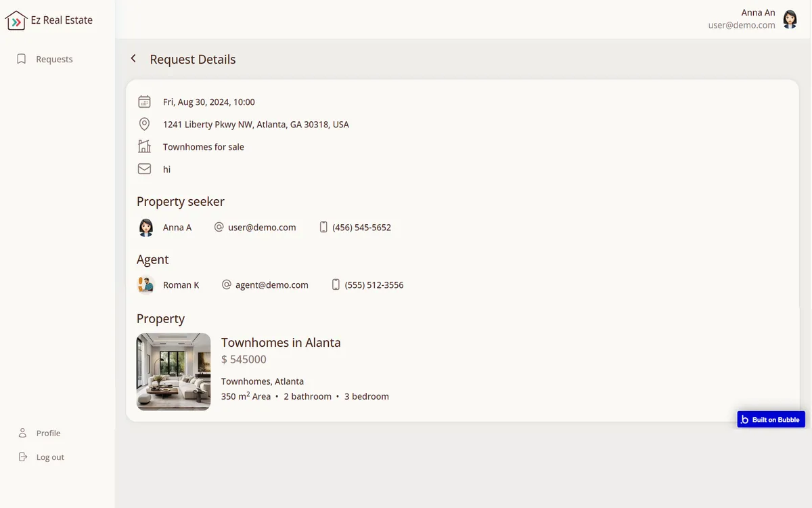This screenshot has width=812, height=508.
Task: Click the bookmark icon beside Requests
Action: pos(22,59)
